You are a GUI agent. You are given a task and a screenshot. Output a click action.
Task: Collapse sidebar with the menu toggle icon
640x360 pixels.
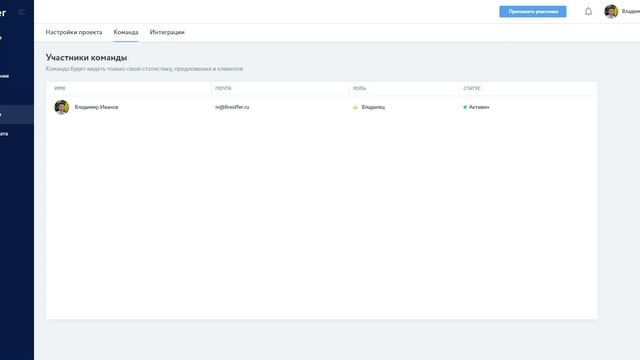22,12
